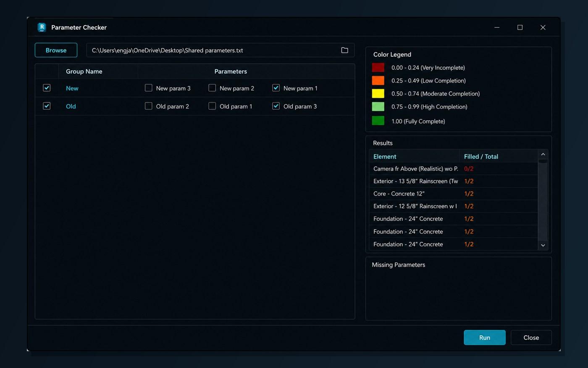This screenshot has width=588, height=368.
Task: Select the New group name
Action: (x=72, y=88)
